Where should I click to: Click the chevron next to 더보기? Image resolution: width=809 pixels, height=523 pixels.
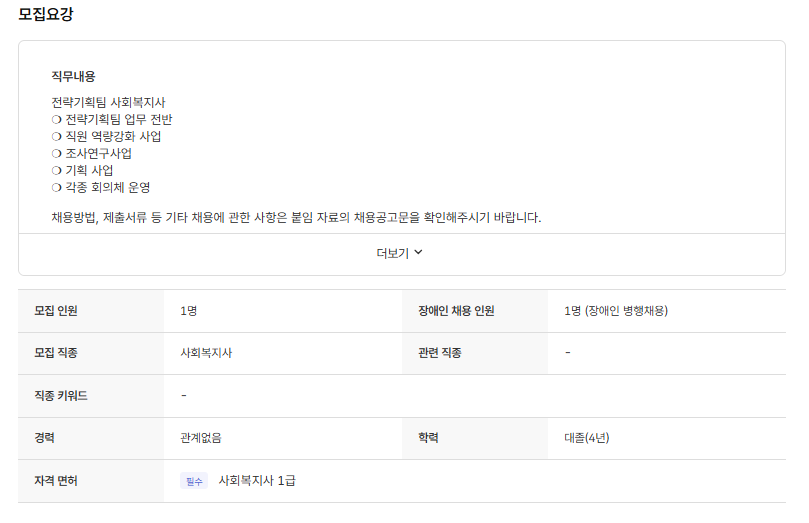point(419,253)
